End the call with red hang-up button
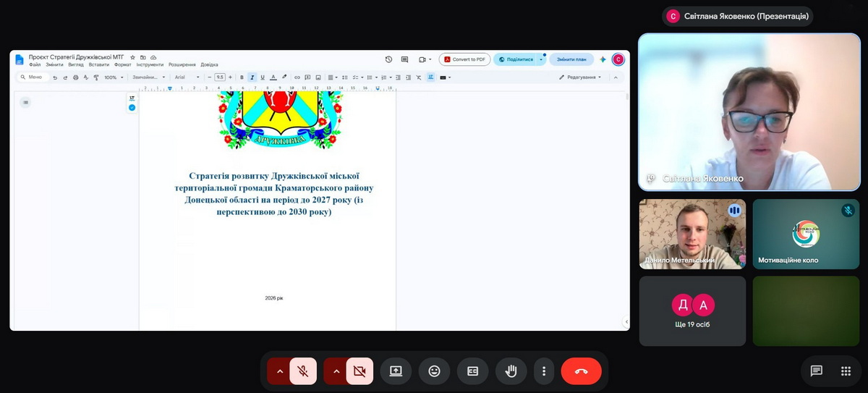Screen dimensions: 868x393 [x=581, y=371]
